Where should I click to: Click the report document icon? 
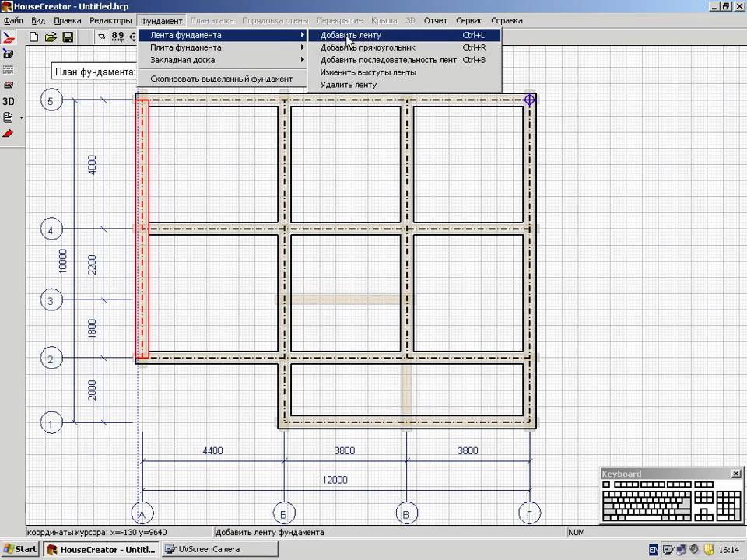tap(8, 117)
